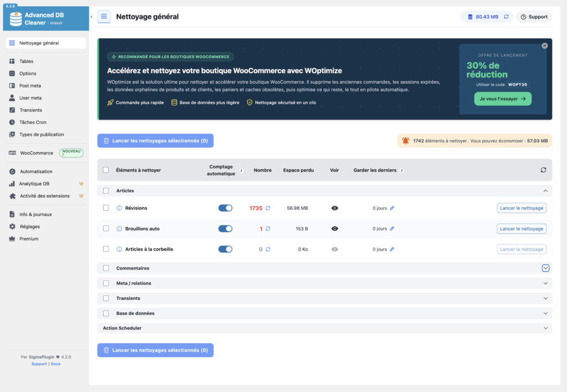The height and width of the screenshot is (392, 567).
Task: Click top Lancer les nettoyages sélectionnés button
Action: pyautogui.click(x=156, y=141)
